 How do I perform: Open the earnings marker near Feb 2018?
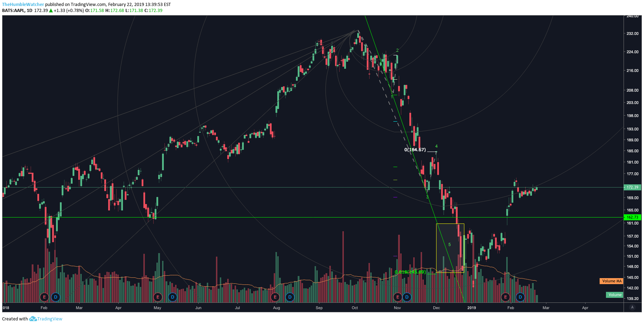(x=44, y=297)
